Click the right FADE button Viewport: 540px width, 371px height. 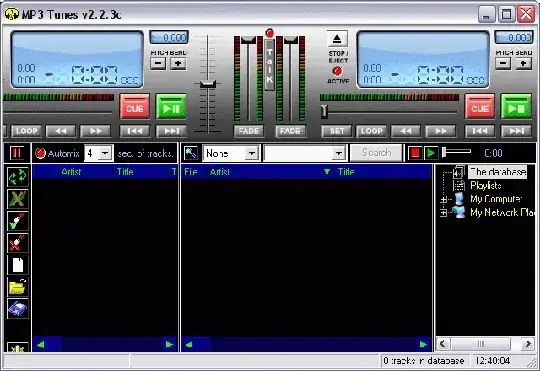tap(290, 131)
